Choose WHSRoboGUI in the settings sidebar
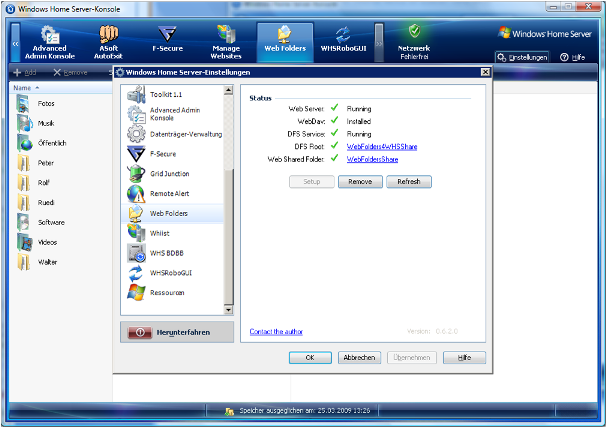The height and width of the screenshot is (427, 606). pyautogui.click(x=170, y=272)
